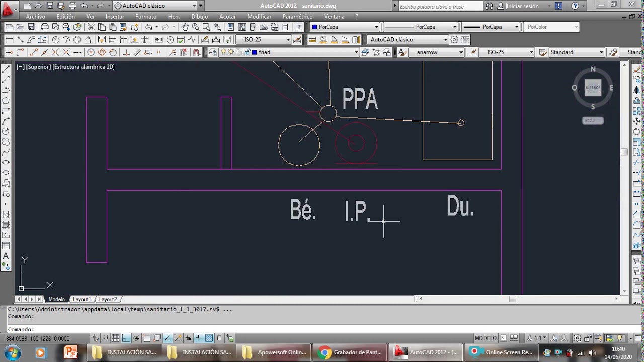This screenshot has width=644, height=362.
Task: Open a drawing file via Open icon
Action: pyautogui.click(x=20, y=27)
